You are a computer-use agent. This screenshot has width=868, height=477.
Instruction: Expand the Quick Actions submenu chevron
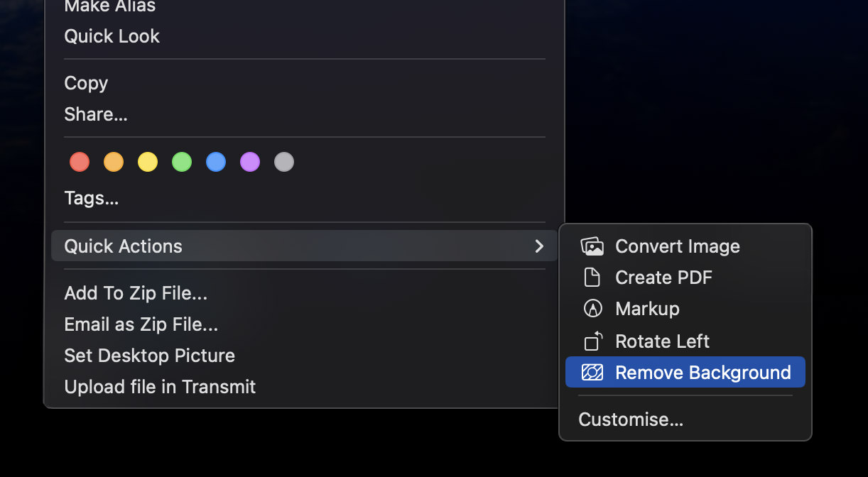tap(539, 246)
